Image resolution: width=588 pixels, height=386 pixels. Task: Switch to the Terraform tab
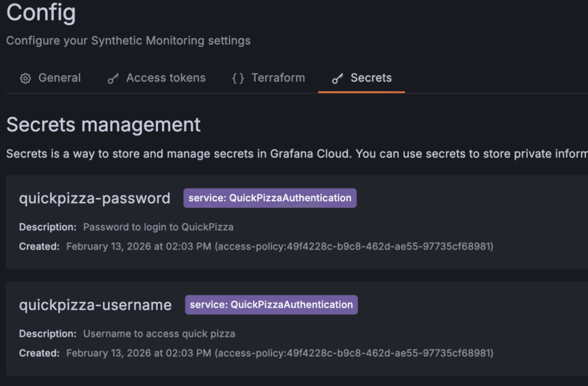(278, 78)
